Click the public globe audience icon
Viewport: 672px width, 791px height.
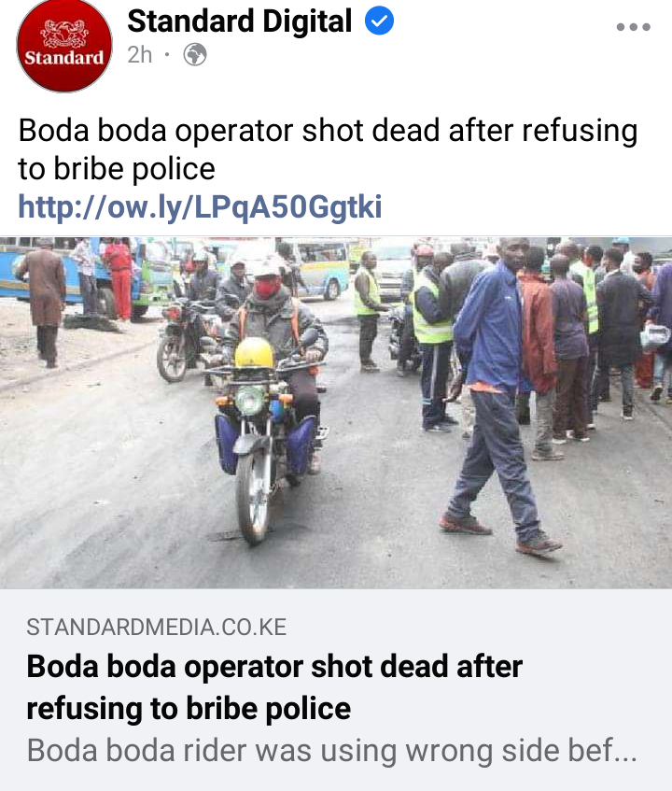pos(194,54)
